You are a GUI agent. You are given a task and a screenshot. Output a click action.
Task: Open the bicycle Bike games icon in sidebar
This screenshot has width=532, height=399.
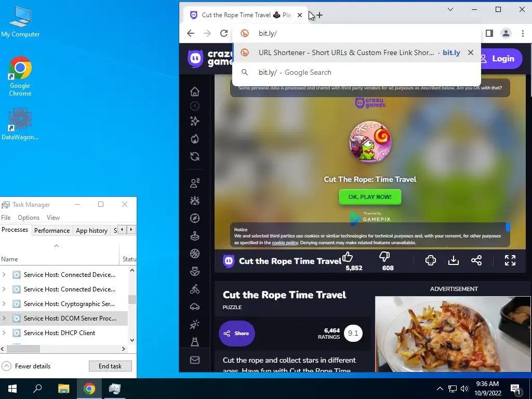195,289
